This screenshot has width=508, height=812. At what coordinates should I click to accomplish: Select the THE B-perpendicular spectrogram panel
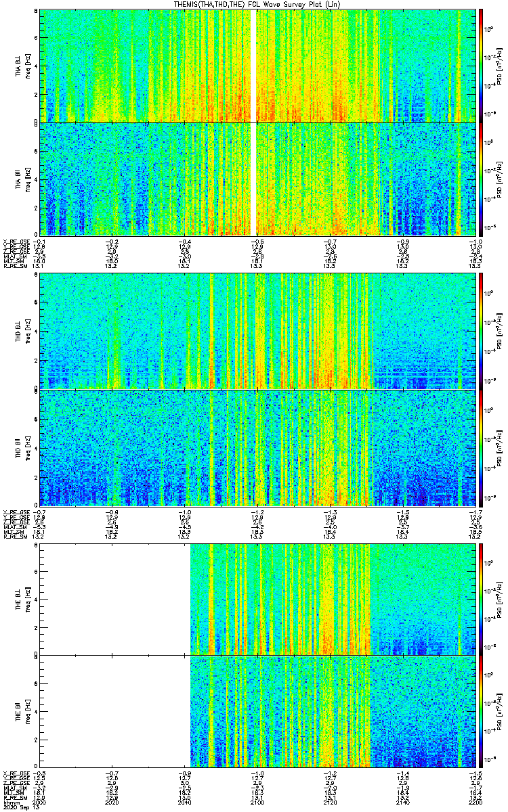[x=257, y=600]
